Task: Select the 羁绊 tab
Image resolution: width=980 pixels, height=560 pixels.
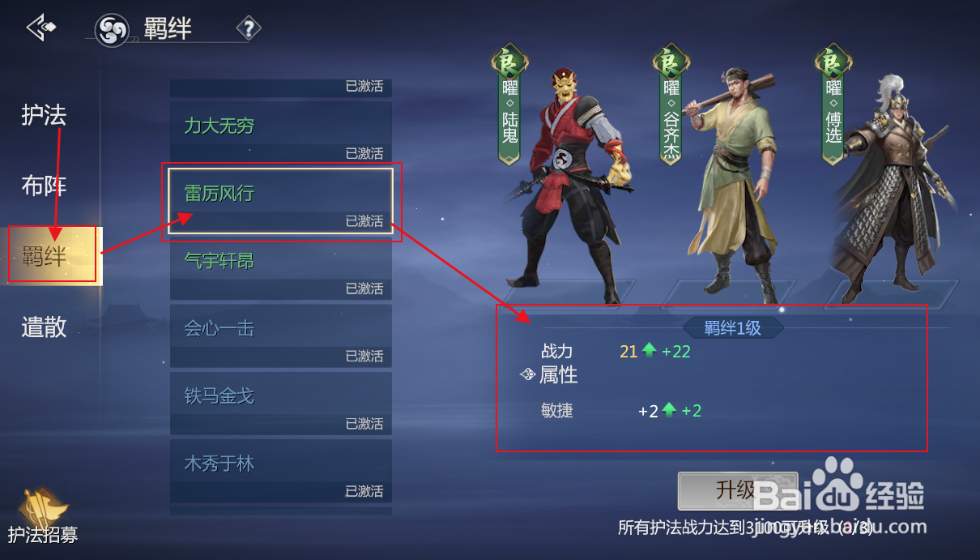Action: (53, 255)
